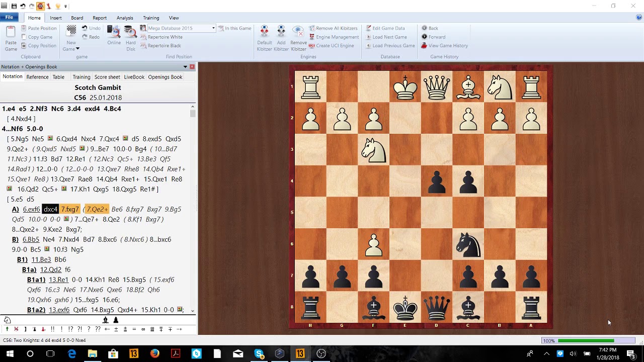Insert the ?? blunder annotation symbol
The image size is (644, 362).
click(x=98, y=329)
